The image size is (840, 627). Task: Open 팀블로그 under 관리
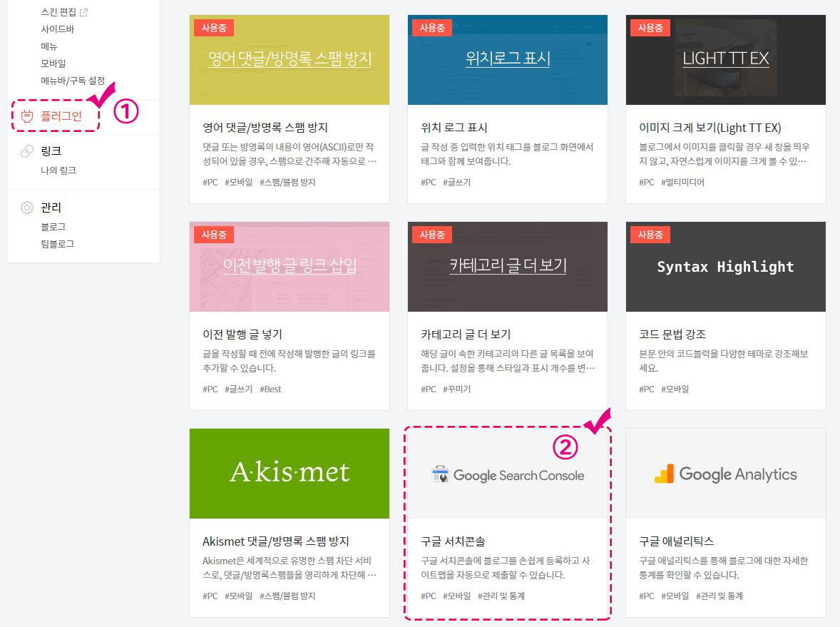click(x=57, y=244)
